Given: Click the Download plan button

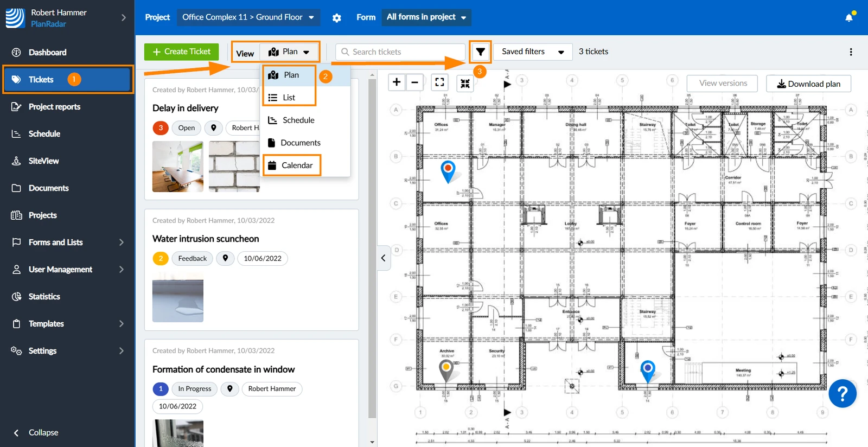Looking at the screenshot, I should (x=808, y=84).
